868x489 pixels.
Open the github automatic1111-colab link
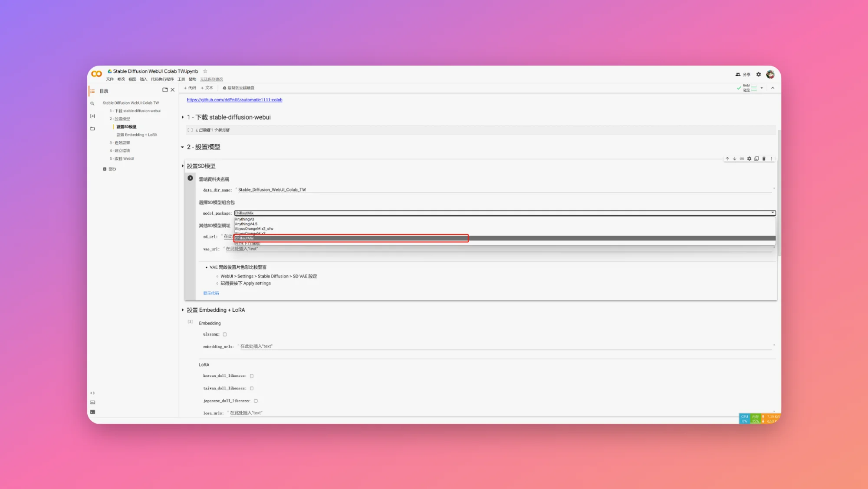coord(234,100)
